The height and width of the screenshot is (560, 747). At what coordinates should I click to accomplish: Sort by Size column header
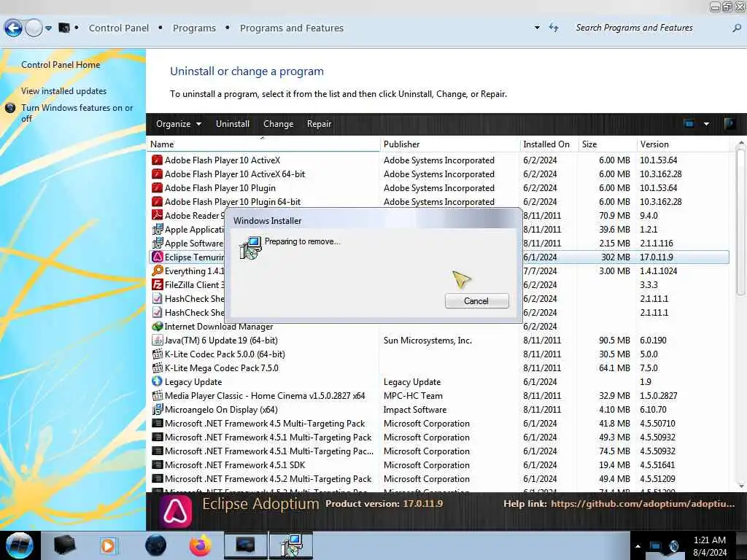pos(608,144)
